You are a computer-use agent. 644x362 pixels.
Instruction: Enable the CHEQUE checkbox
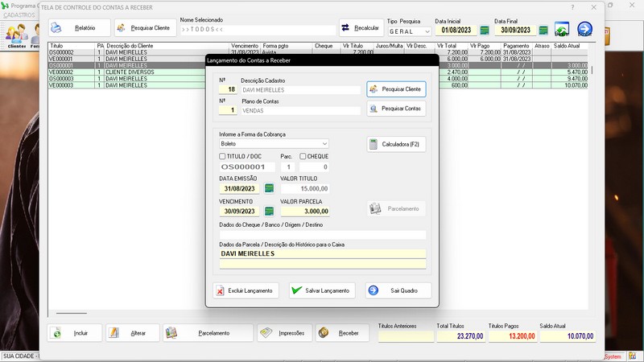click(x=303, y=156)
